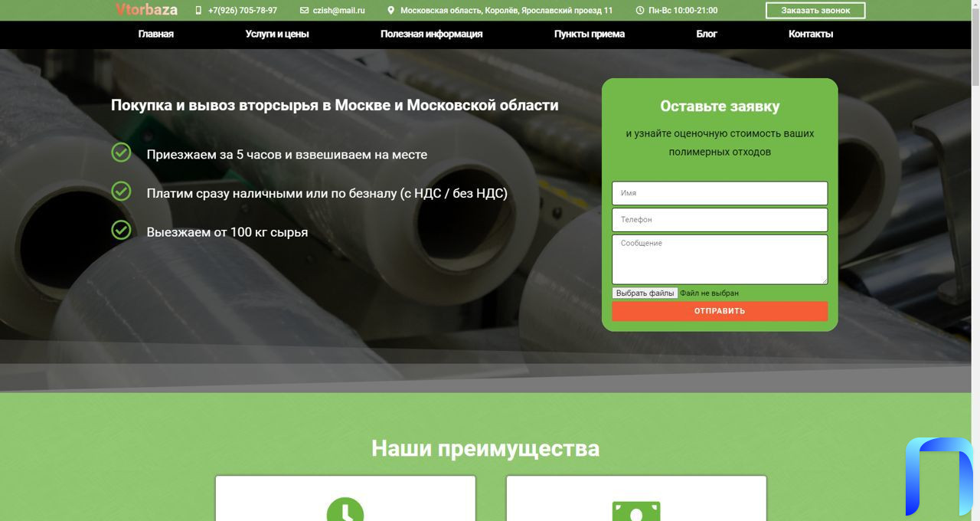Click the Пн-Вс 10:00-21:00 working hours text

[x=683, y=11]
